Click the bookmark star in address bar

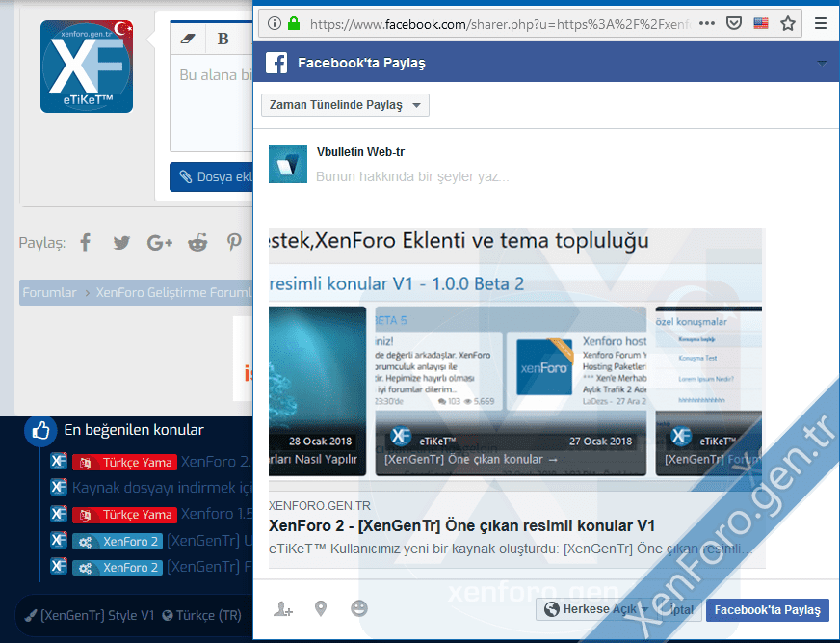[788, 23]
